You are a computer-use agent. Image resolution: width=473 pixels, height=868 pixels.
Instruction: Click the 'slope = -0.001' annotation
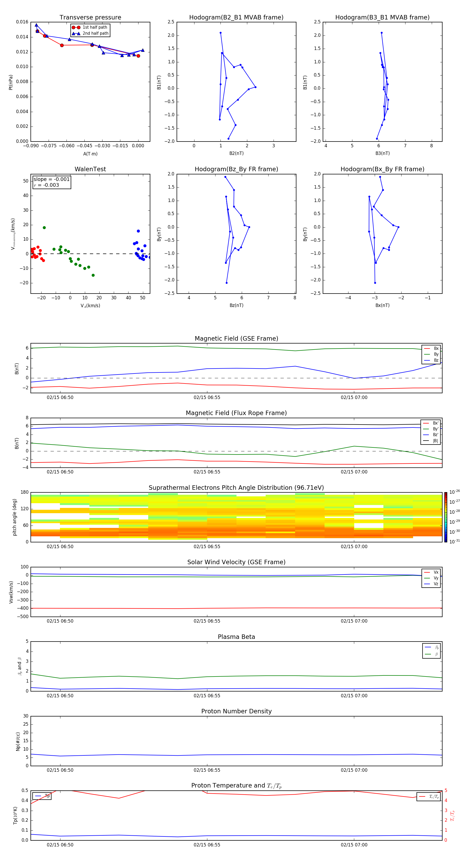pyautogui.click(x=52, y=179)
